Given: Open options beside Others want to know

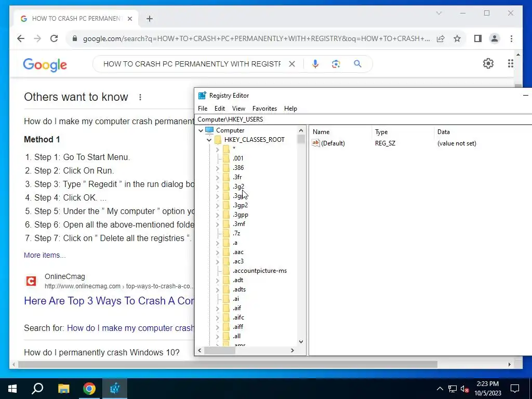Looking at the screenshot, I should click(x=140, y=97).
